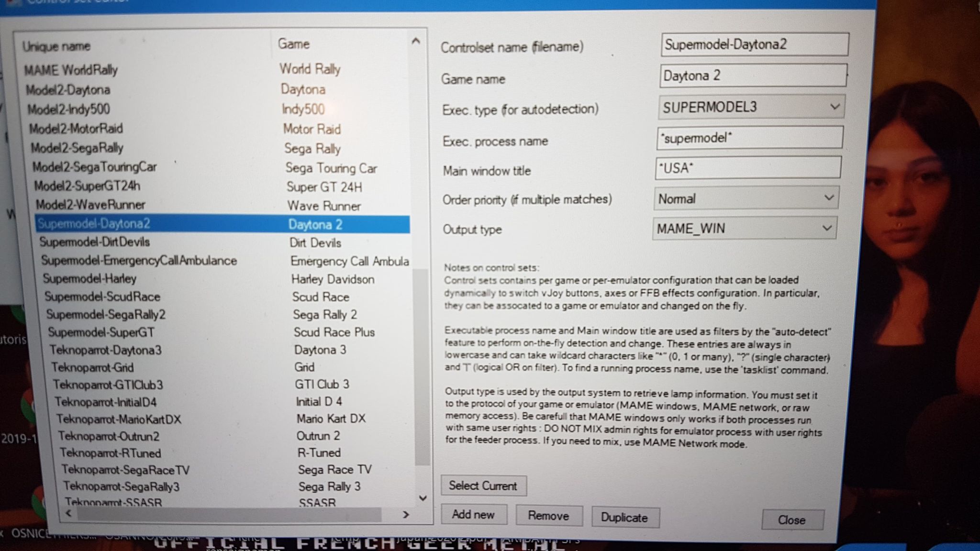Screen dimensions: 980x551
Task: Select Supermodel-SuperGT row
Action: pyautogui.click(x=229, y=332)
